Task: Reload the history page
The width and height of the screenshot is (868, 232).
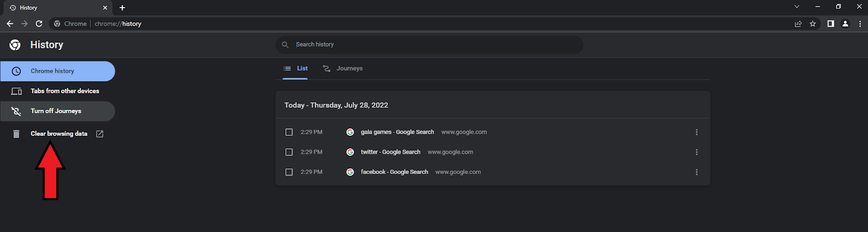Action: click(39, 23)
